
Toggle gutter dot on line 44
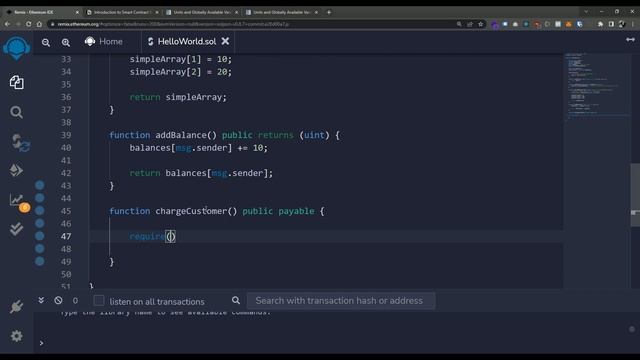tap(40, 198)
